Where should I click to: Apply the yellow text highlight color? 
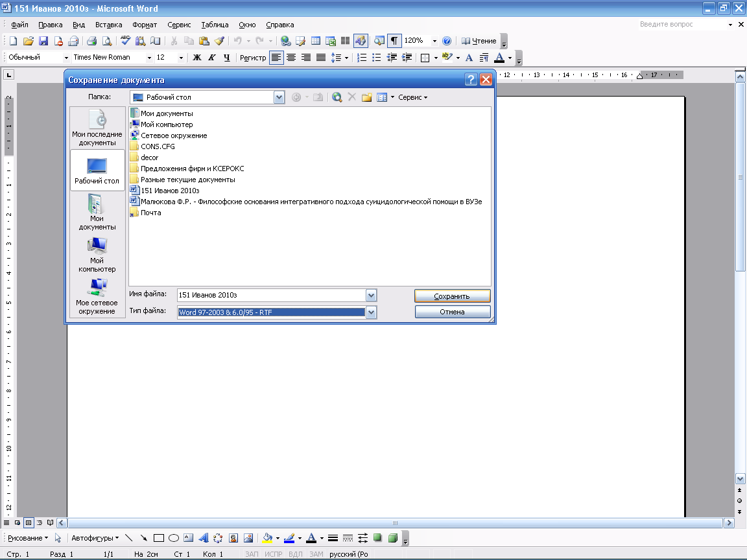[x=447, y=58]
